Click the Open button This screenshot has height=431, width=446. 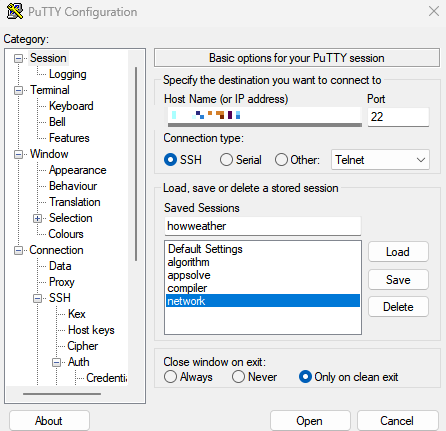pos(310,421)
